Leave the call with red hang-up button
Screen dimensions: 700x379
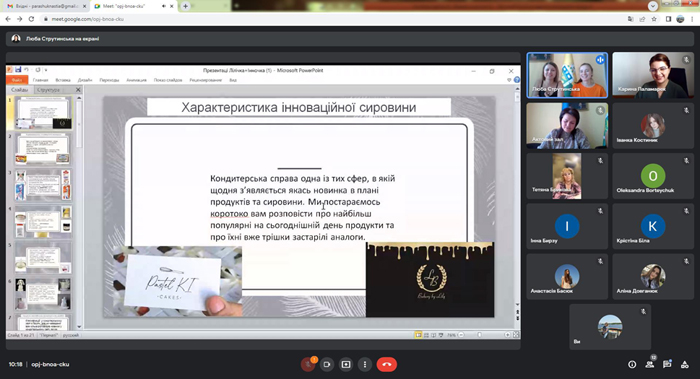(387, 364)
